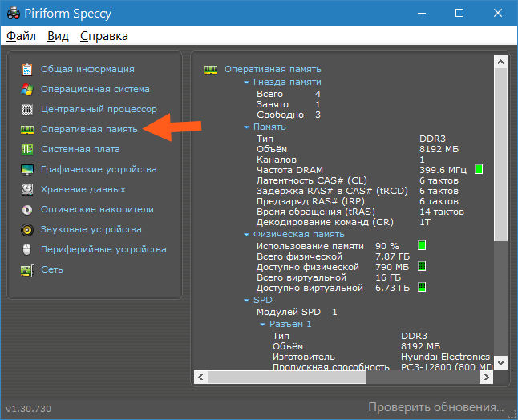Click the speaker icon for Звуковые устройства
The image size is (518, 420).
[x=27, y=230]
